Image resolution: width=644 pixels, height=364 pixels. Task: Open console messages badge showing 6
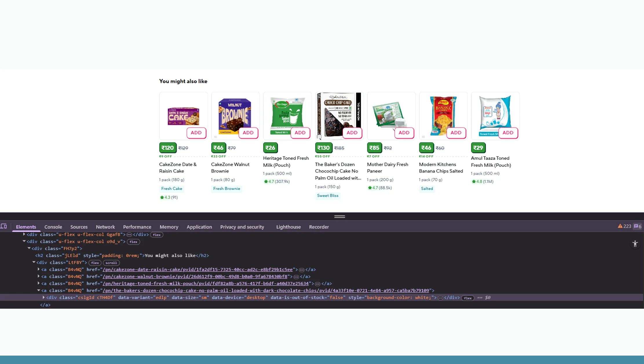636,226
